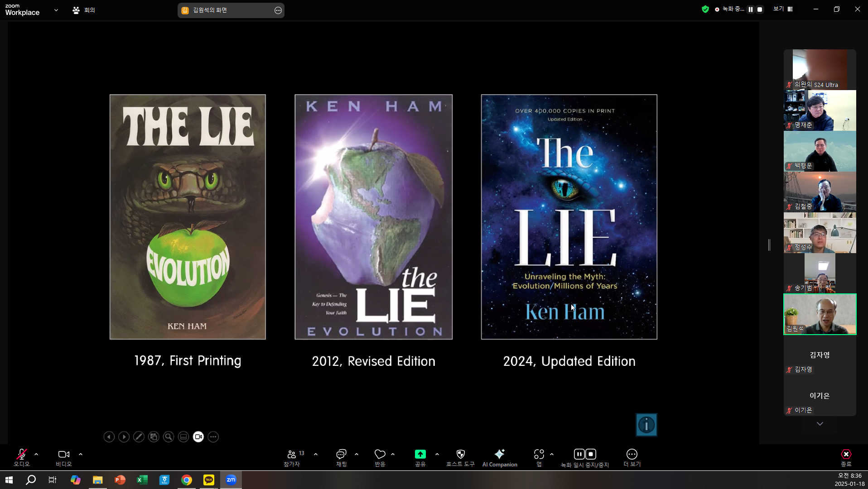Open KakaoTalk from the taskbar
Screen dimensions: 868x489
pos(209,480)
